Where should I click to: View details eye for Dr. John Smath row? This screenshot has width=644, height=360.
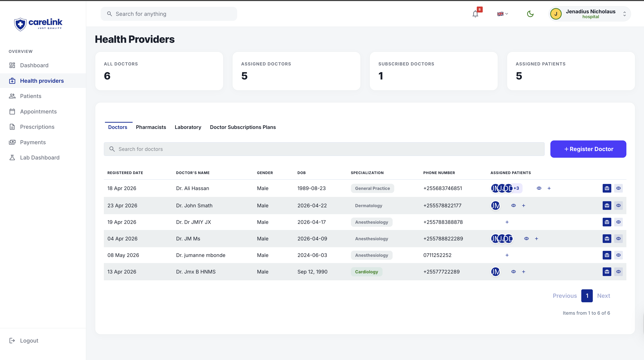click(618, 205)
